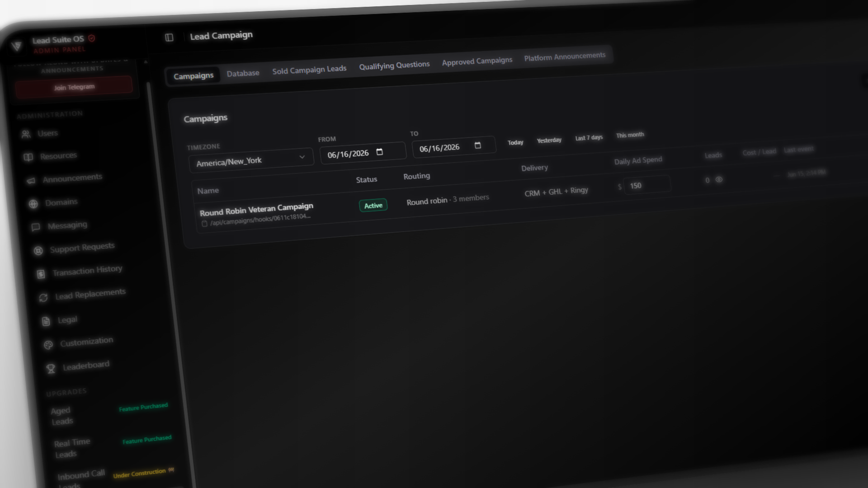The height and width of the screenshot is (488, 868).
Task: Click Feature Purchased label beside Aged Leads
Action: [143, 407]
